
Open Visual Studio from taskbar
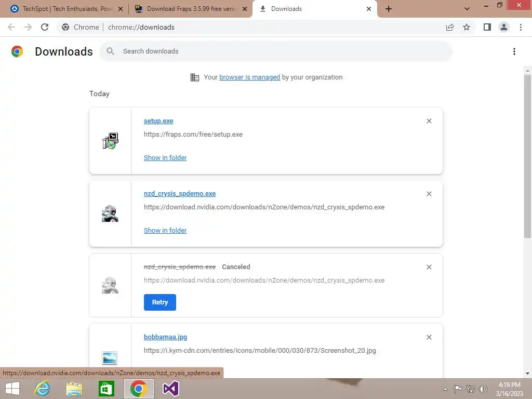click(170, 389)
